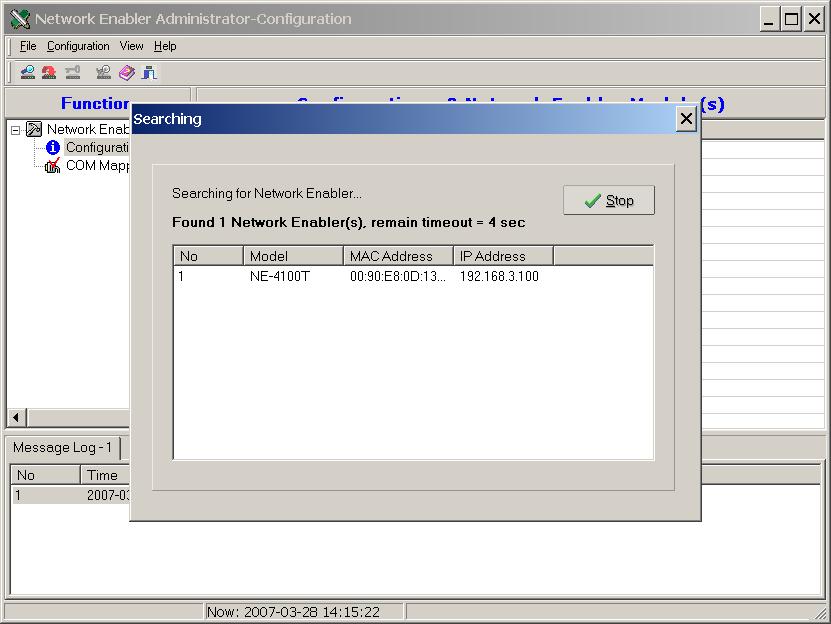Click the Model column header
831x624 pixels.
coord(293,256)
